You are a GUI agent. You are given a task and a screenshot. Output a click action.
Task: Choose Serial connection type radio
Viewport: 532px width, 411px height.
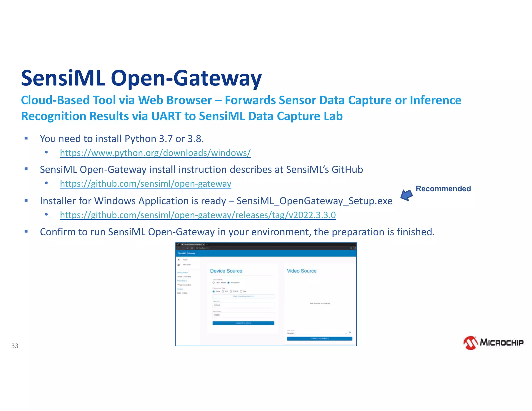[214, 291]
